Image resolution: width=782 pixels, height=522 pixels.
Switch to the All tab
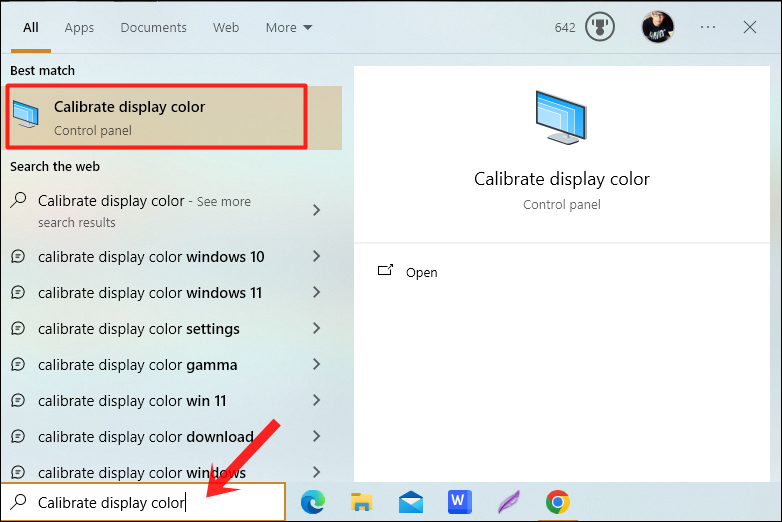pos(30,27)
